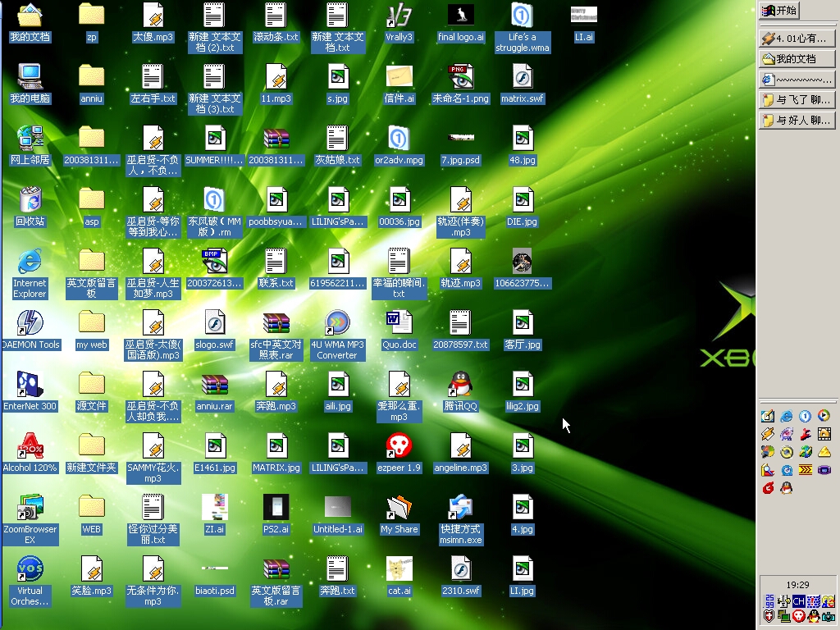
Task: Click the CH language indicator in tray
Action: 798,601
